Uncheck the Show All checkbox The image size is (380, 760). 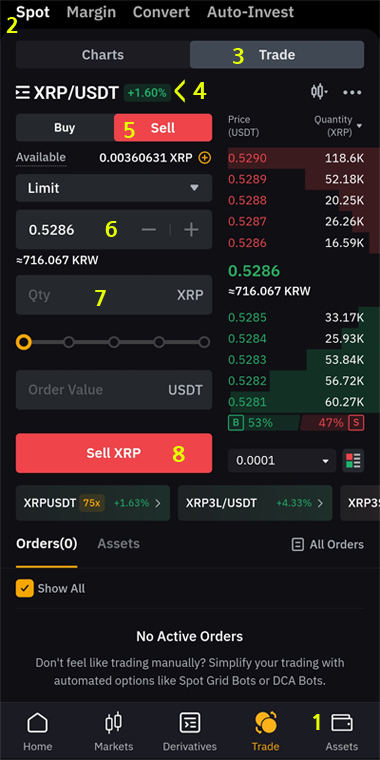[25, 588]
